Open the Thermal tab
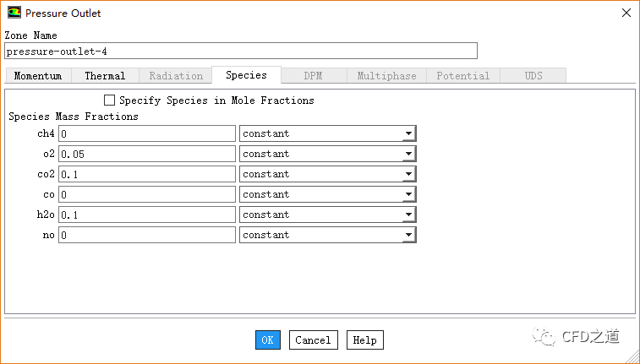The image size is (640, 364). (x=105, y=75)
